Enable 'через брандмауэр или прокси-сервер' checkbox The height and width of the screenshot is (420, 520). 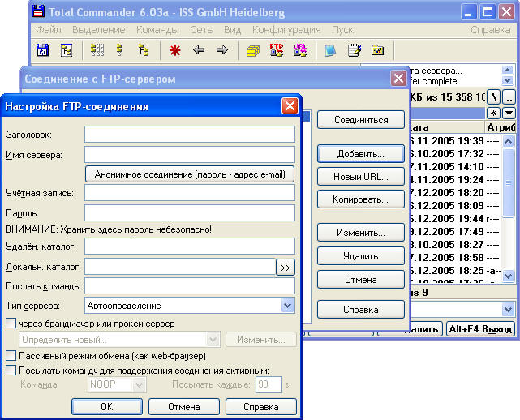(x=11, y=324)
